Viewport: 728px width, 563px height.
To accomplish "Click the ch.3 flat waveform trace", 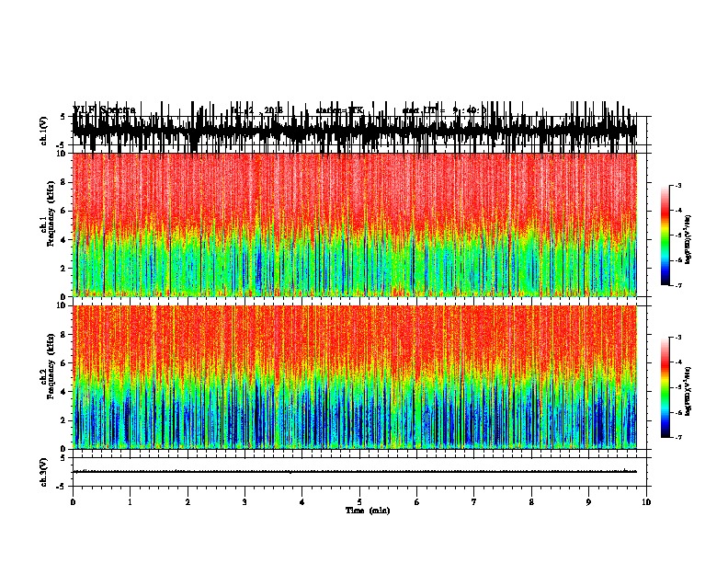I will (355, 472).
